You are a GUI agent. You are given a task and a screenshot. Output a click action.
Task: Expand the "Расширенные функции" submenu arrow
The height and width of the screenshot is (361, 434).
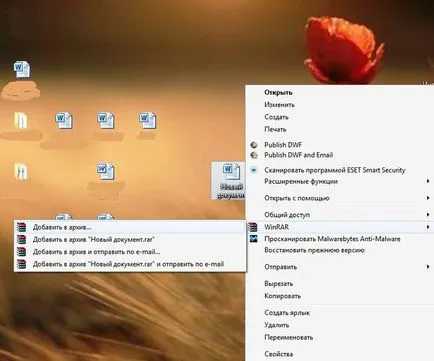428,181
